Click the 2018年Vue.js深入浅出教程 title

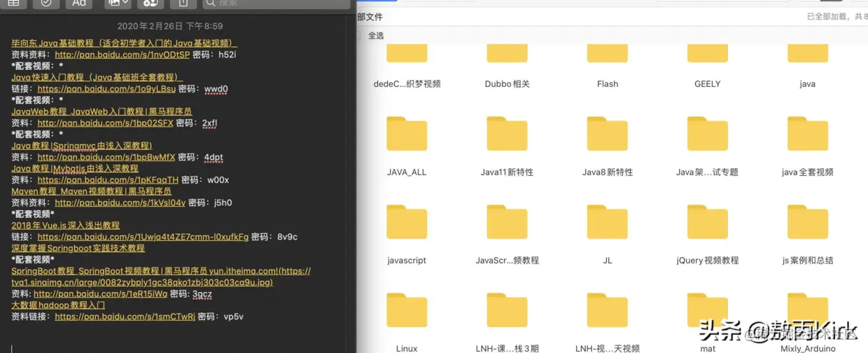tap(65, 226)
